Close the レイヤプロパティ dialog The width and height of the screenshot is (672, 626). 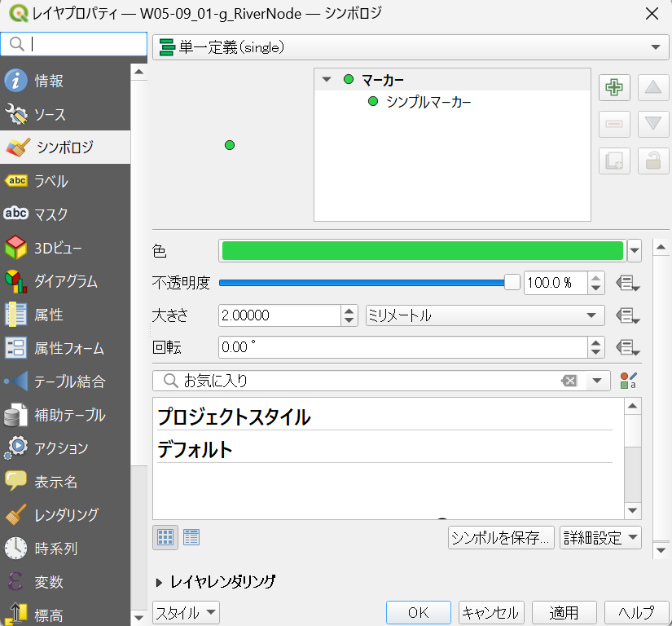click(x=652, y=14)
